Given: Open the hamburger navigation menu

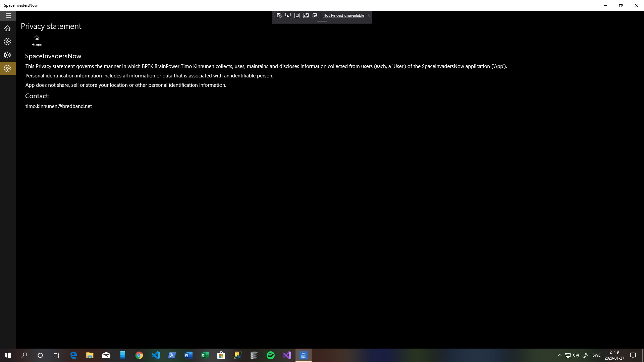Looking at the screenshot, I should point(8,16).
